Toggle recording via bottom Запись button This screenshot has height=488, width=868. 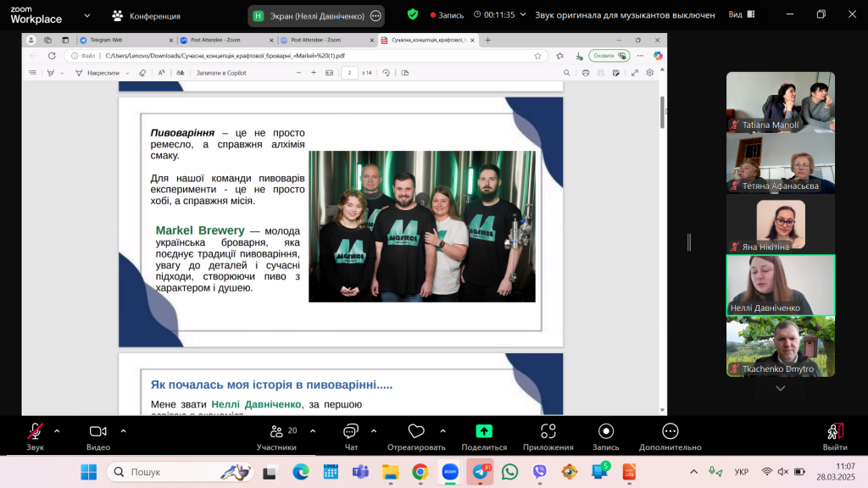[x=605, y=436]
